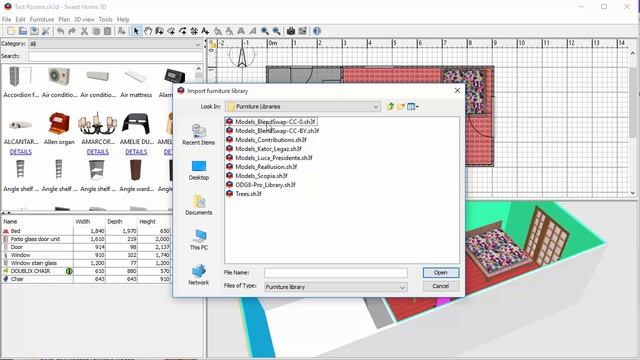Select Trees.sh3f file

[x=244, y=193]
